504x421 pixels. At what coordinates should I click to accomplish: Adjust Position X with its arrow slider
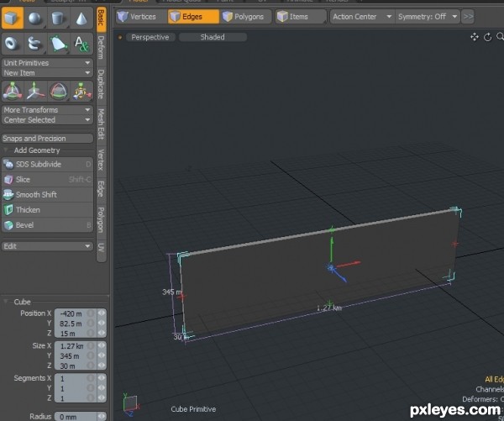[x=102, y=313]
